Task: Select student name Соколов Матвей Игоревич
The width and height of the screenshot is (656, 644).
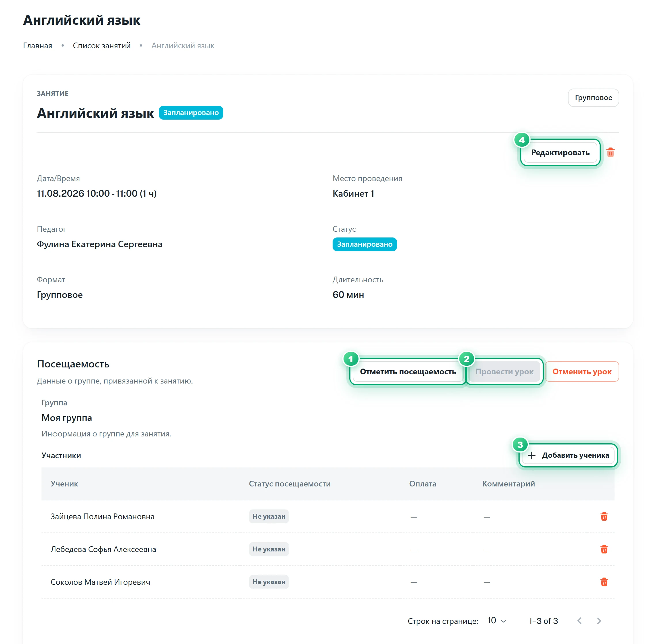Action: point(100,582)
